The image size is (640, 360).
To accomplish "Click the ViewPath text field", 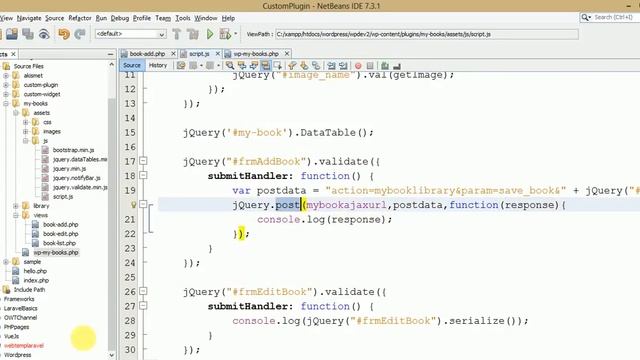I will tap(427, 34).
